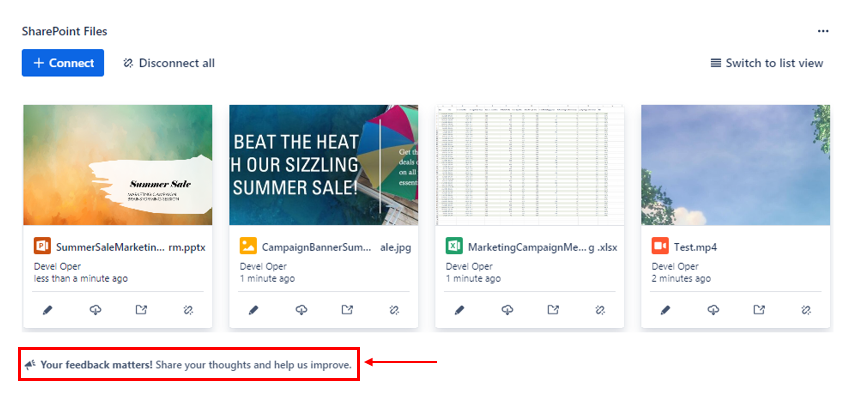
Task: Switch to list view
Action: (x=766, y=63)
